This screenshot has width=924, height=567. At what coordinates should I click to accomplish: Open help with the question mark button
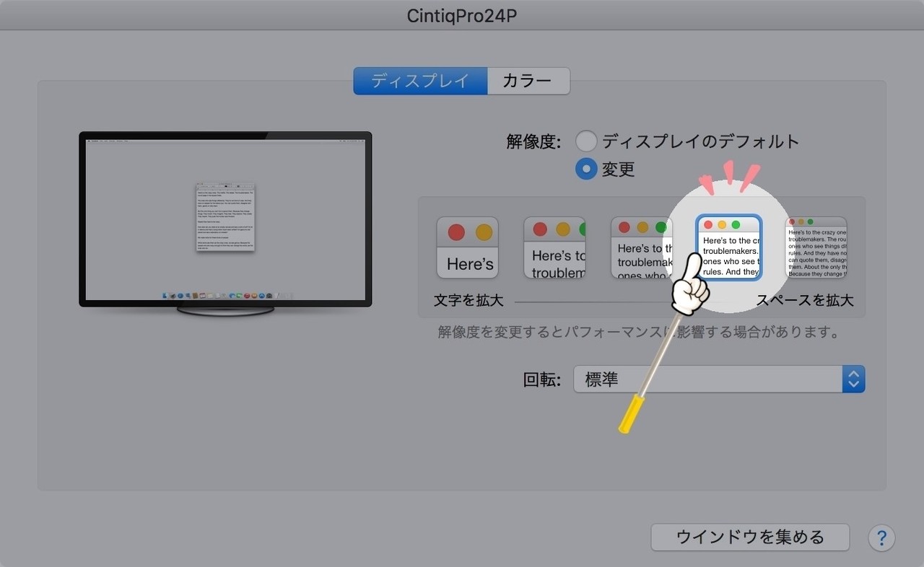tap(881, 537)
